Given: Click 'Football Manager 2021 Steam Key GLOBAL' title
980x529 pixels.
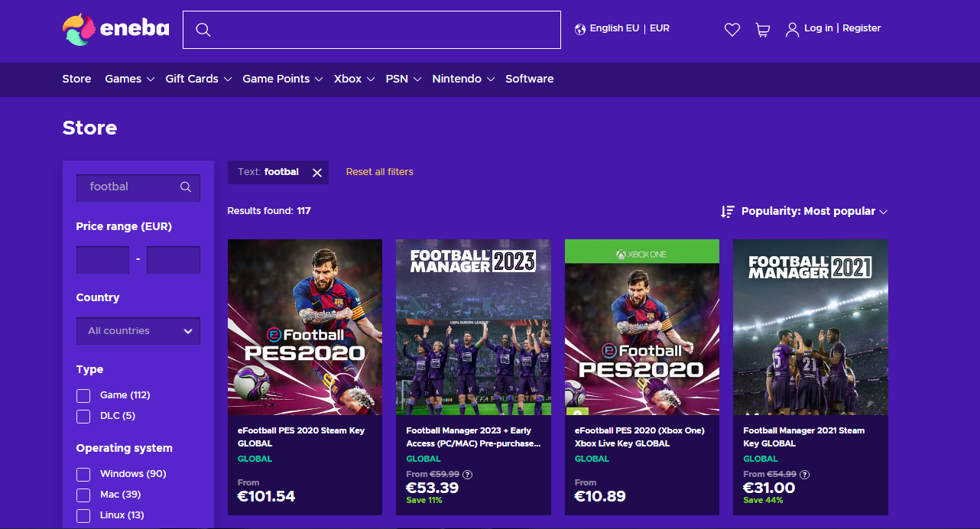Looking at the screenshot, I should pos(804,437).
